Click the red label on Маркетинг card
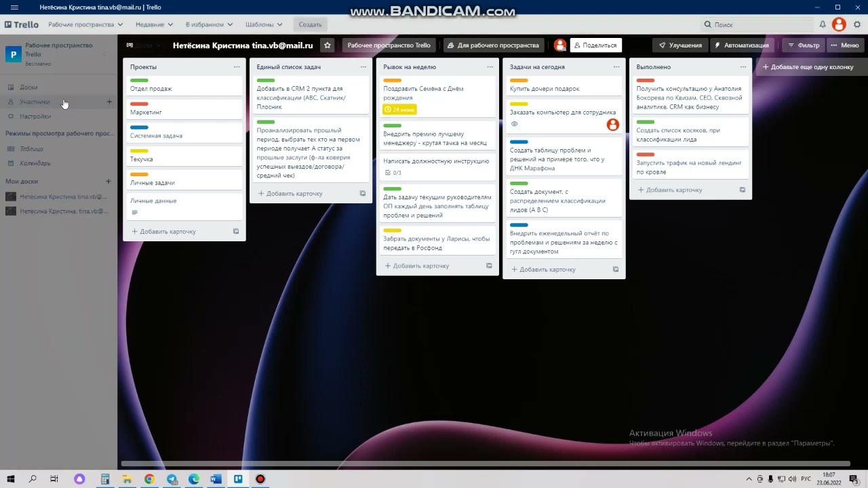868x488 pixels. [x=139, y=104]
